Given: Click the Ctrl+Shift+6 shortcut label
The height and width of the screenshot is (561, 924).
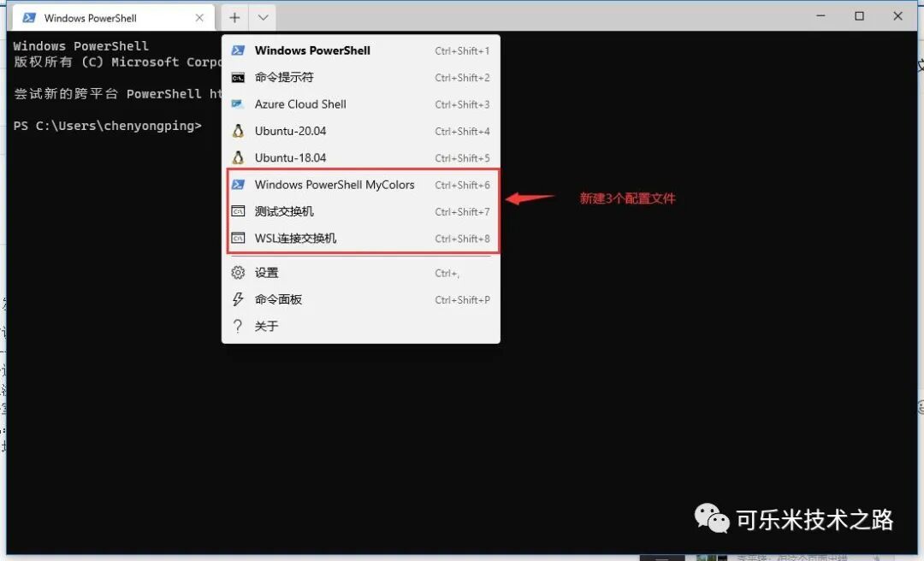Looking at the screenshot, I should coord(462,185).
